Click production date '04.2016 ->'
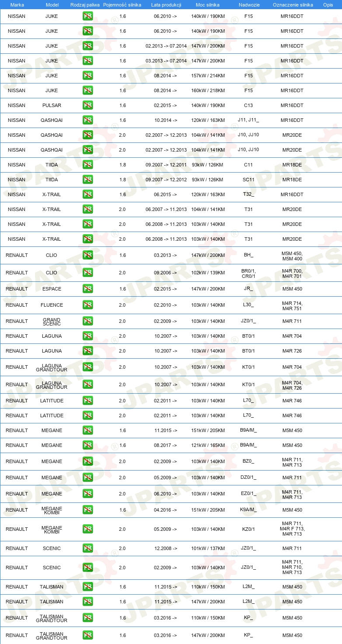This screenshot has width=342, height=644. coord(165,510)
